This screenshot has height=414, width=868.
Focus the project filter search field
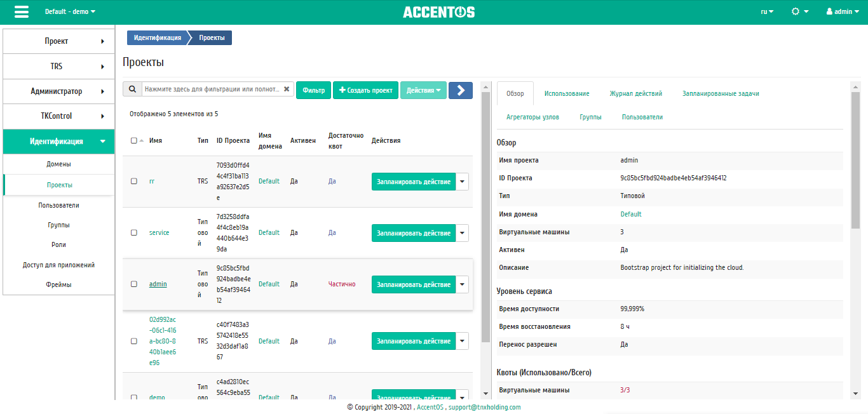click(x=212, y=90)
